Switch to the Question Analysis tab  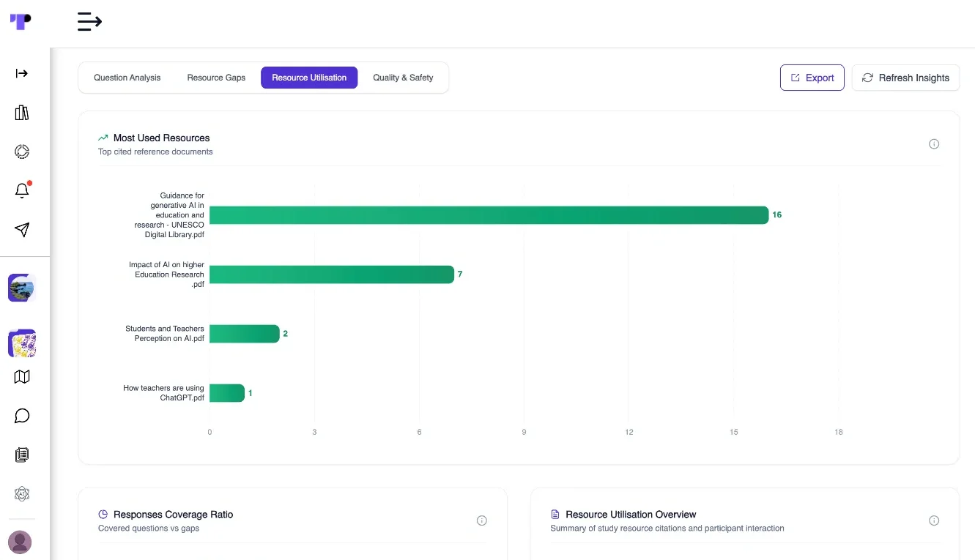pos(127,78)
